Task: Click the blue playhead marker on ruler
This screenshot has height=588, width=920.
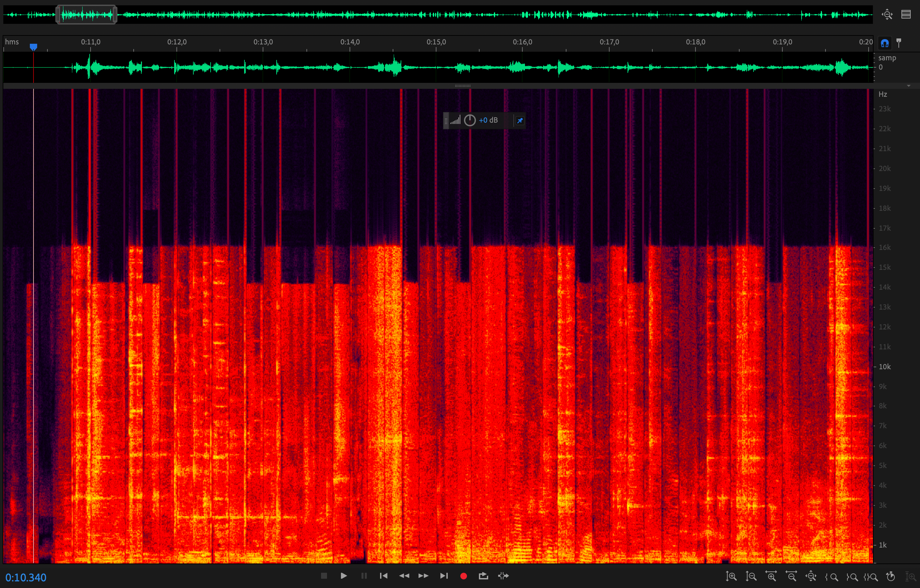Action: click(33, 47)
